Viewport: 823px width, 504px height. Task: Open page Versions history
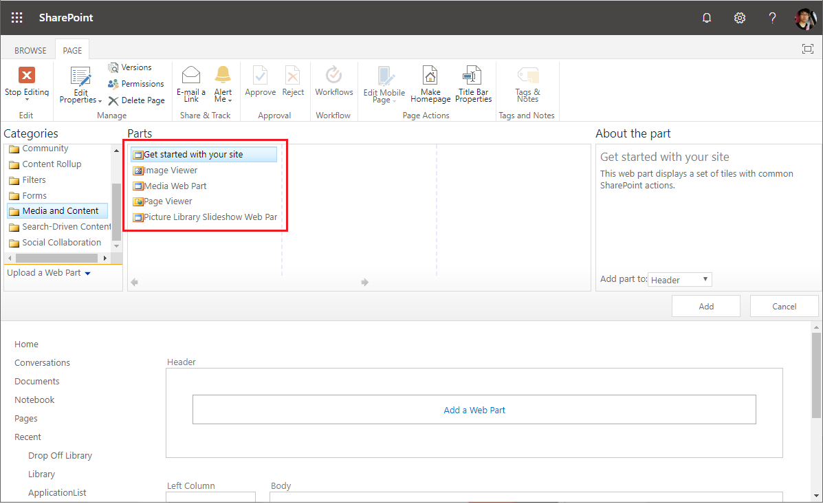pyautogui.click(x=130, y=67)
